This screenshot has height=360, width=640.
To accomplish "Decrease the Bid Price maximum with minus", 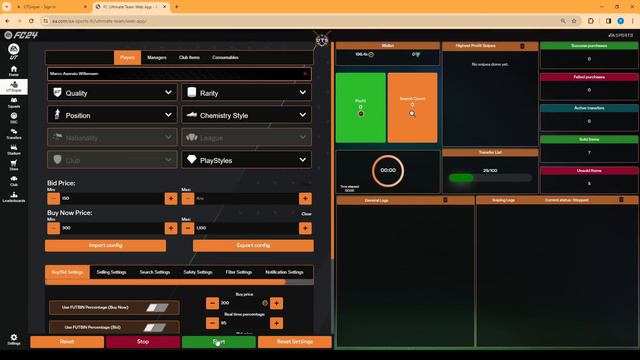I will tap(188, 198).
